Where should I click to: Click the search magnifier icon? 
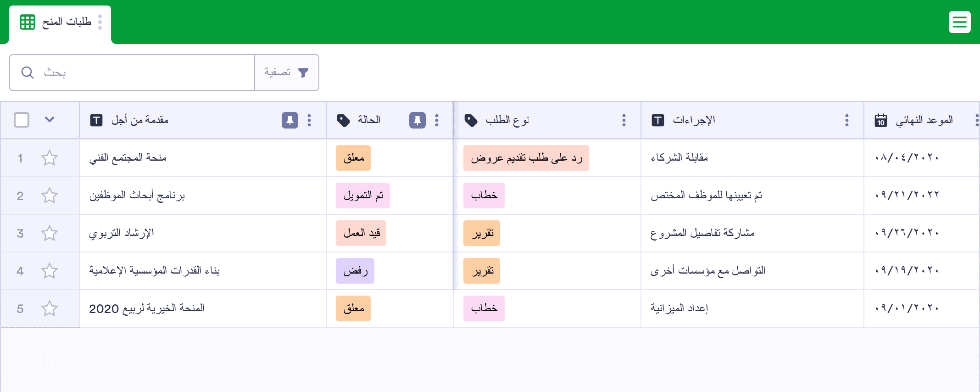pyautogui.click(x=28, y=73)
